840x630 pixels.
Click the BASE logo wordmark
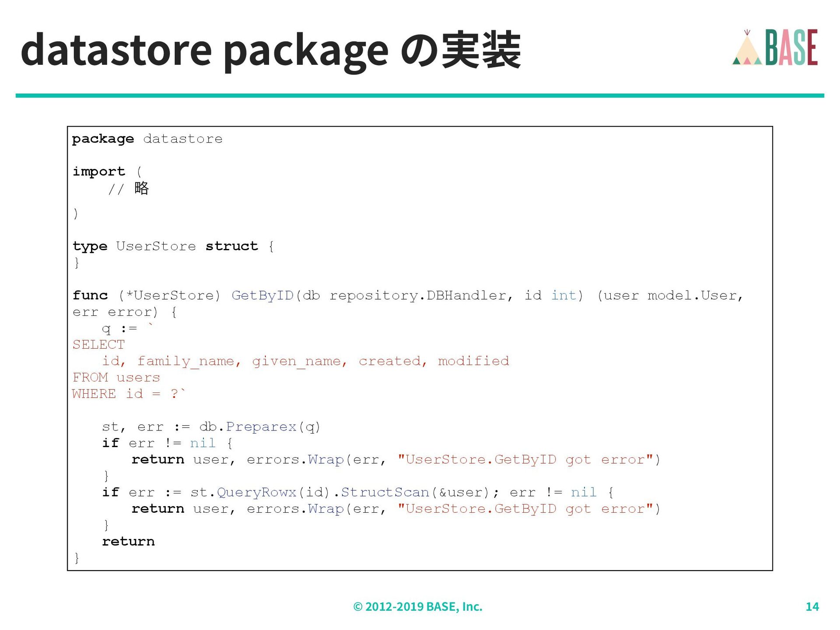(791, 48)
